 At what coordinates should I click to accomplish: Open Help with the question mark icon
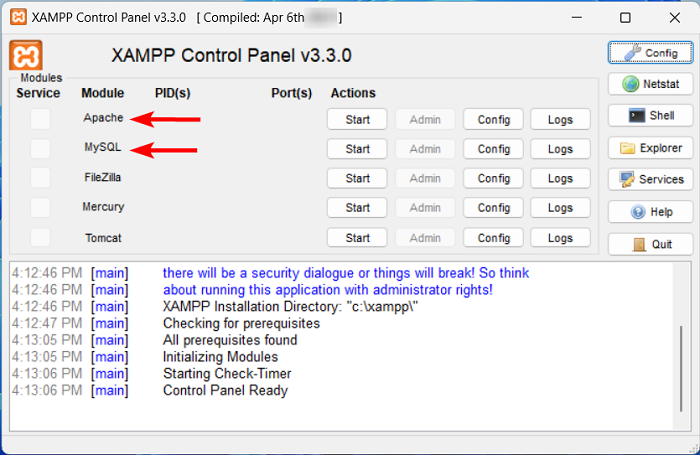pos(650,212)
